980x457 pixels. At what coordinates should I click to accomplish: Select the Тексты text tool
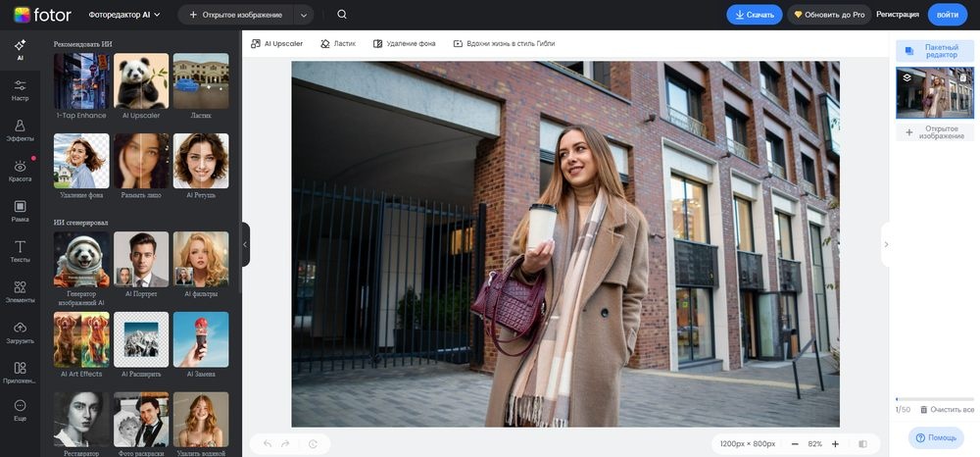[x=20, y=251]
